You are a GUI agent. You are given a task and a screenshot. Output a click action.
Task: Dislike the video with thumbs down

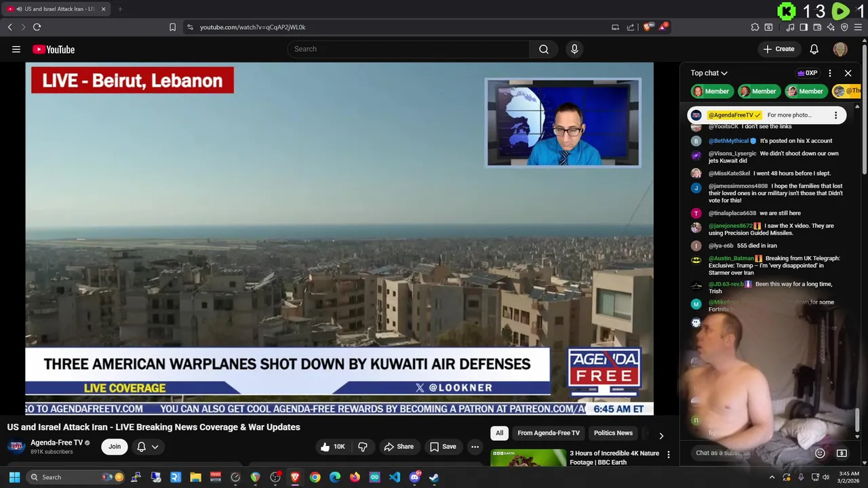tap(363, 447)
